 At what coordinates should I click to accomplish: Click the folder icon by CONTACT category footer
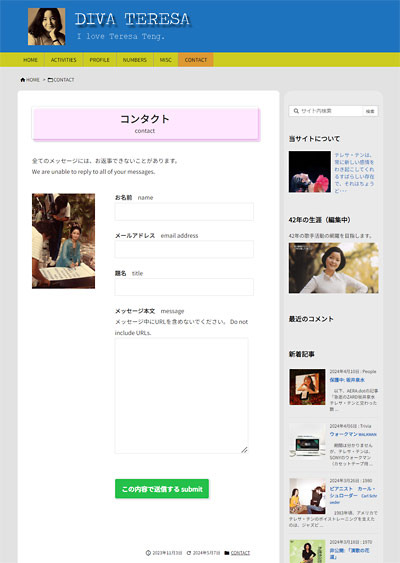[x=227, y=553]
